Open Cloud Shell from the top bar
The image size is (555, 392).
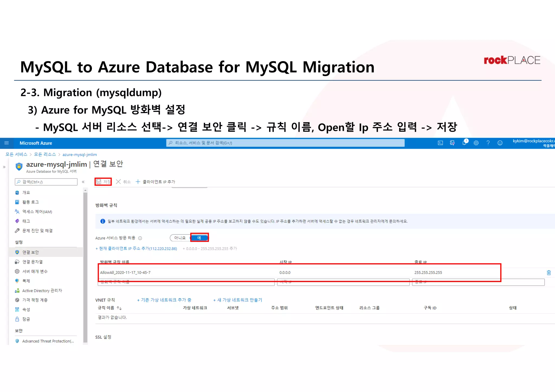440,143
